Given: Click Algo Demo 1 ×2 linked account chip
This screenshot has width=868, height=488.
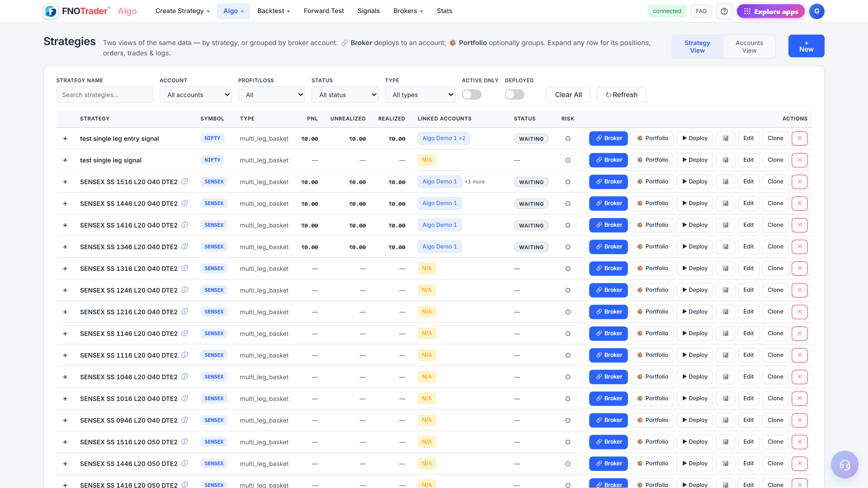Looking at the screenshot, I should (x=444, y=138).
